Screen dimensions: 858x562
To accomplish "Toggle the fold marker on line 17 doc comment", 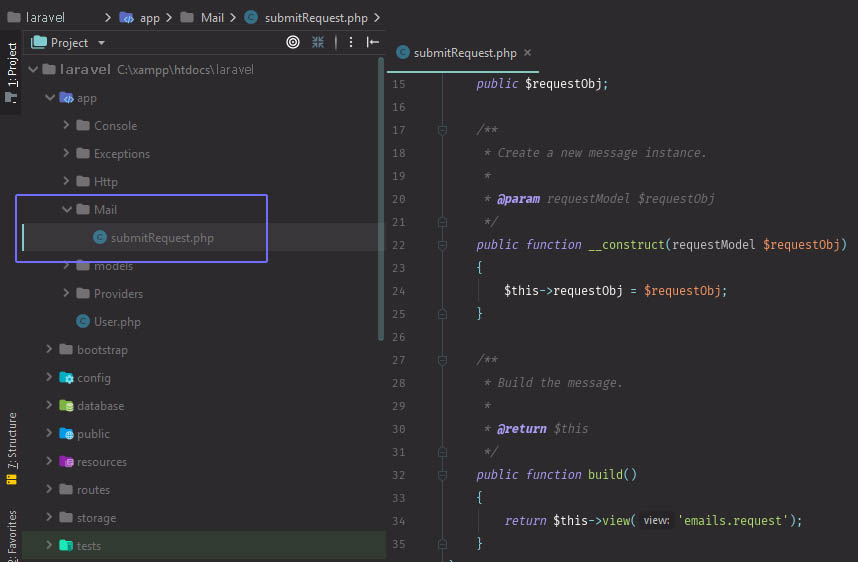I will pos(442,130).
